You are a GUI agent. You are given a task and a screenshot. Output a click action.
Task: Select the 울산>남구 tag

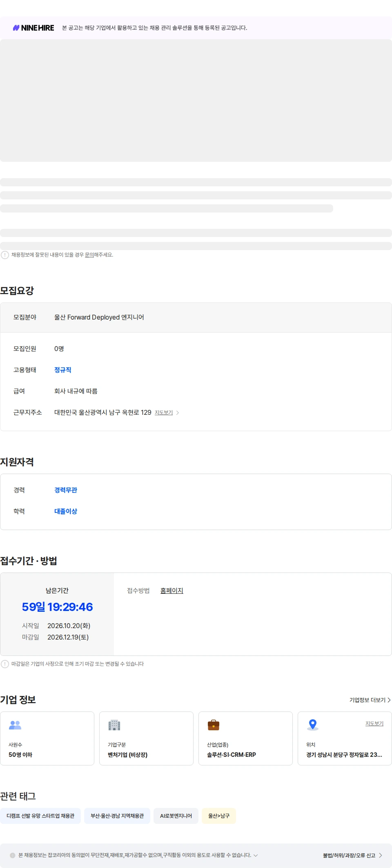(x=219, y=816)
